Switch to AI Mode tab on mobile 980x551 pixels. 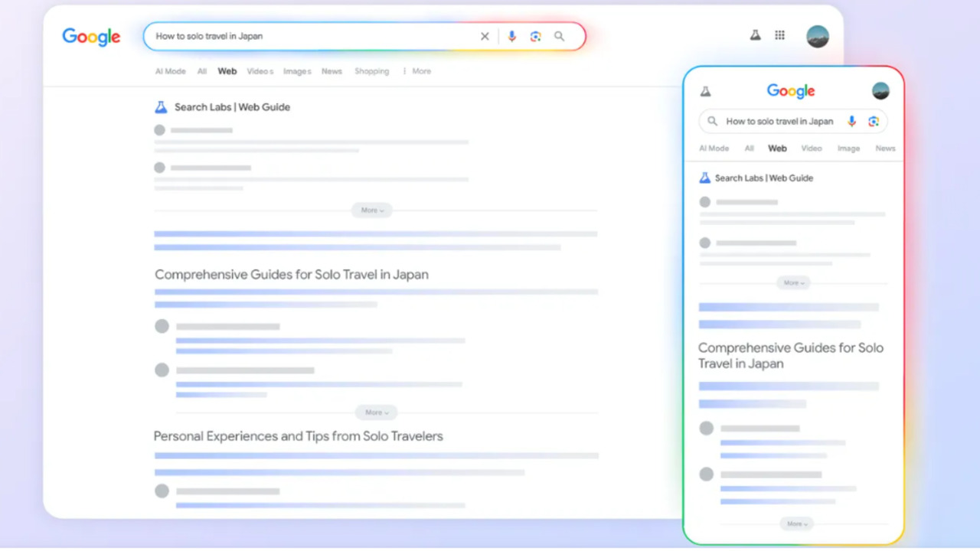[x=714, y=148]
